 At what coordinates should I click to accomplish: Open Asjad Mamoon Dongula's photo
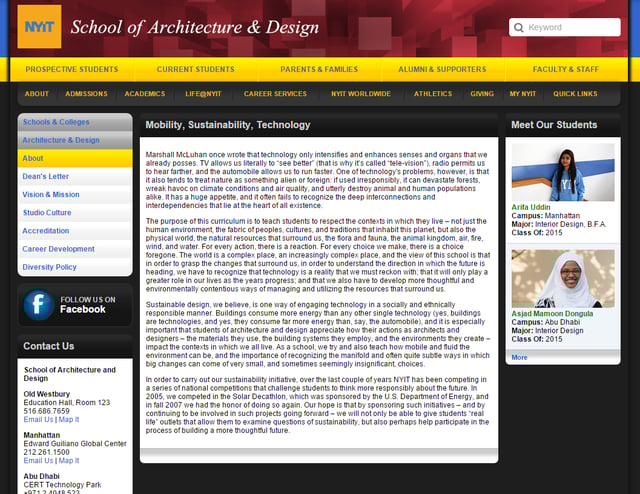pyautogui.click(x=563, y=278)
